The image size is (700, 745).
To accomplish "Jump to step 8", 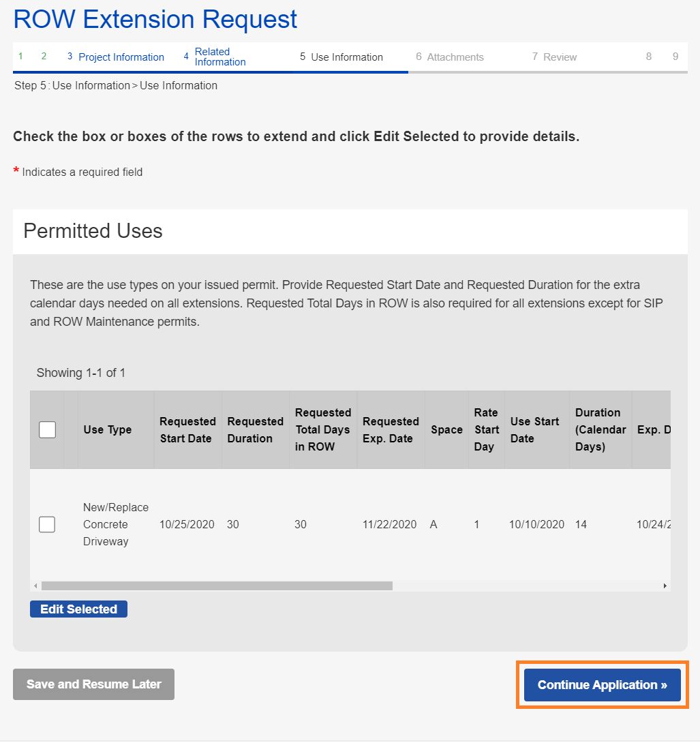I will [x=648, y=57].
